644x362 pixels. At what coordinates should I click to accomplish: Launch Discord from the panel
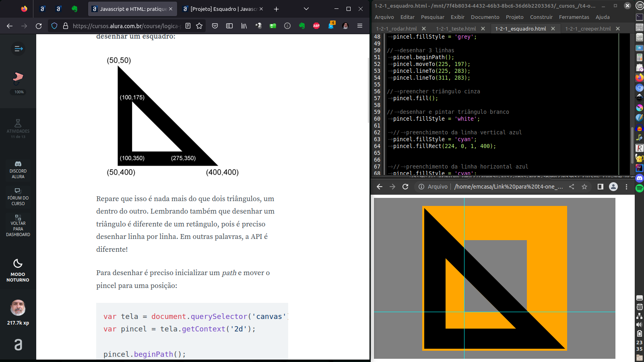640,178
